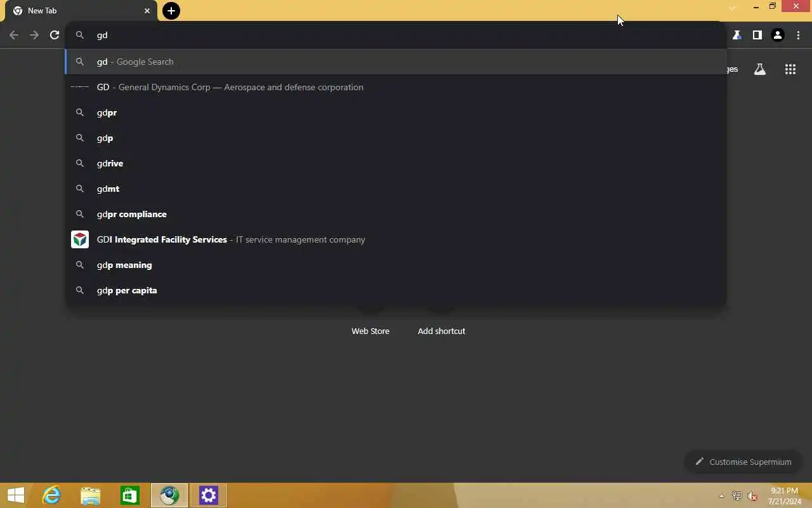This screenshot has width=812, height=508.
Task: Pick the 'gdp' search suggestion
Action: pos(396,138)
